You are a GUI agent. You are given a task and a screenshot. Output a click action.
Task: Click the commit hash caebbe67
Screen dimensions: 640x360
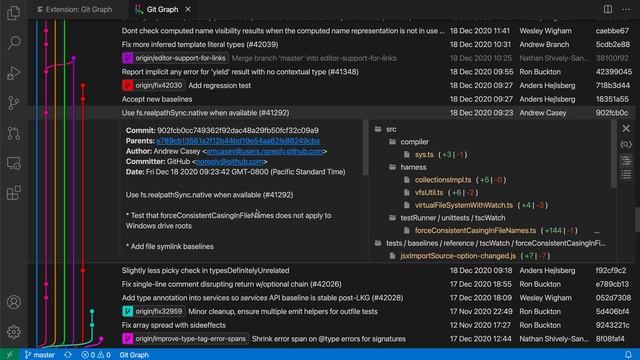click(612, 31)
